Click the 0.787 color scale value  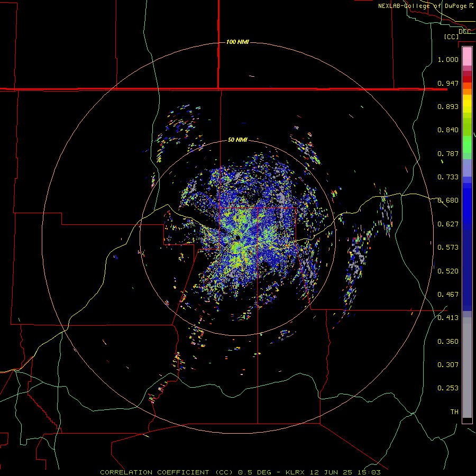pyautogui.click(x=448, y=153)
